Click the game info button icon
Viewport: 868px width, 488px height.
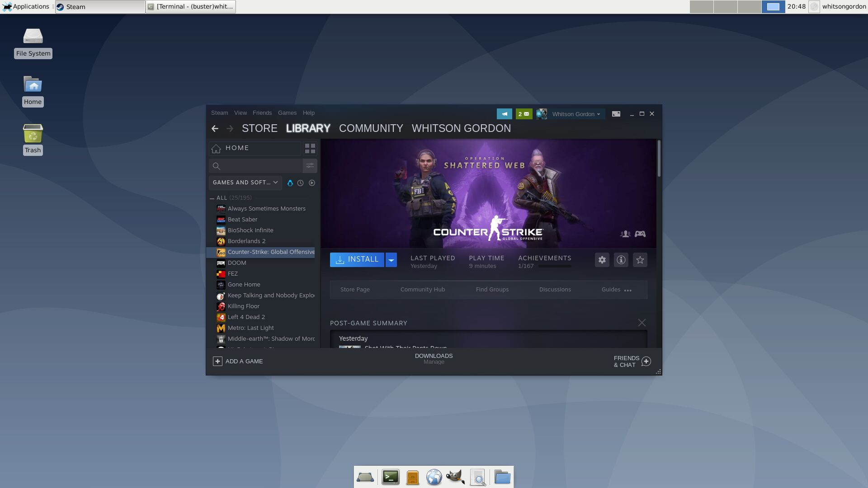click(621, 259)
